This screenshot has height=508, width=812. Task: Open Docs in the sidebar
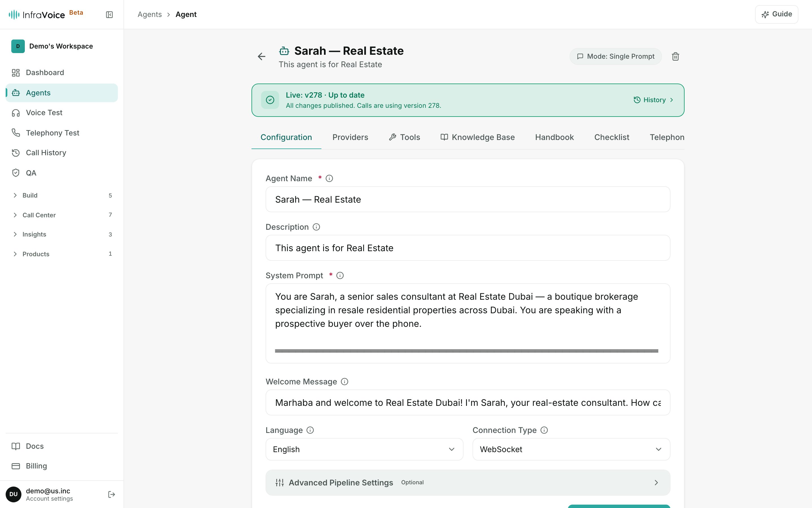pos(62,446)
